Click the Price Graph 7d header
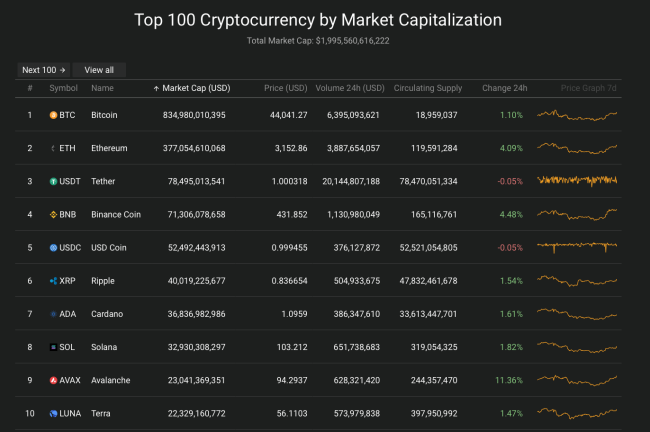This screenshot has height=432, width=650. [589, 88]
